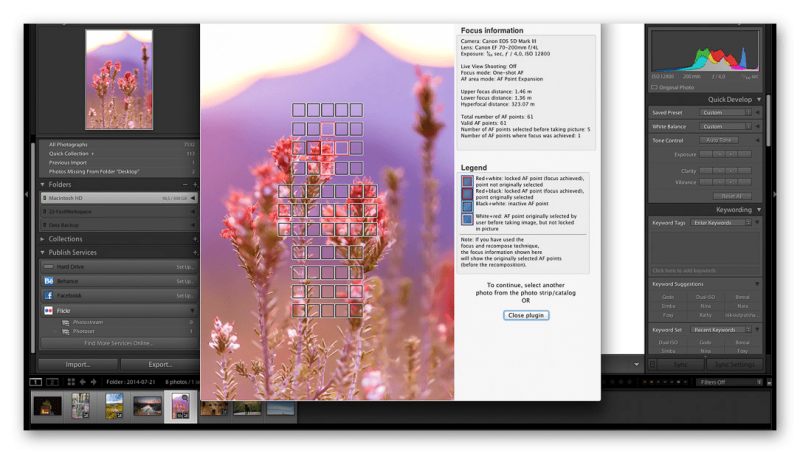
Task: Click the Hard Drive icon in Publish Services
Action: coord(48,267)
